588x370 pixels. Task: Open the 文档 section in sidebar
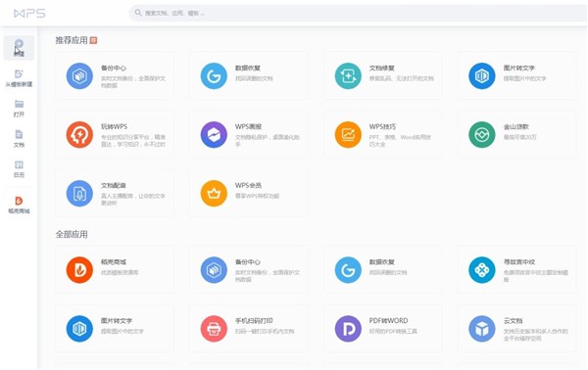coord(19,139)
